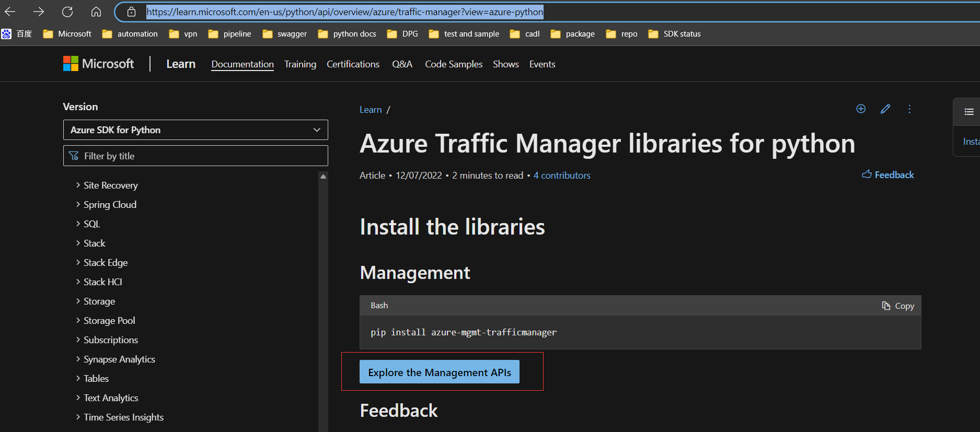Open the Certifications nav tab
980x432 pixels.
point(353,64)
